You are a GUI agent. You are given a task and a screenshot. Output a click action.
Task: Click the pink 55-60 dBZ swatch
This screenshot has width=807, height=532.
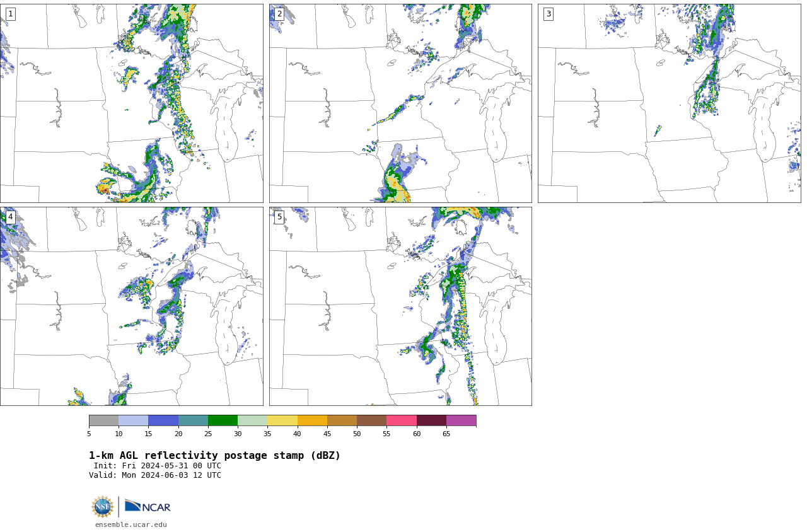click(x=402, y=420)
